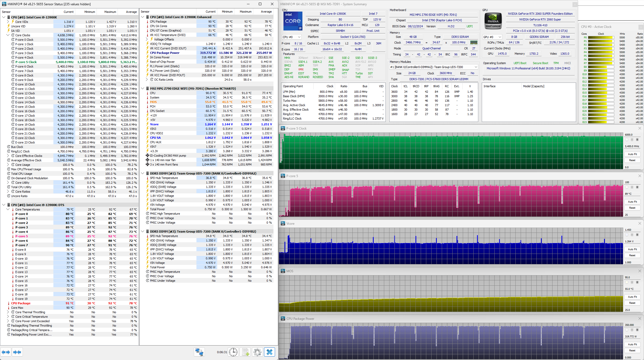
Task: Open sensor settings gear icon
Action: tap(257, 352)
